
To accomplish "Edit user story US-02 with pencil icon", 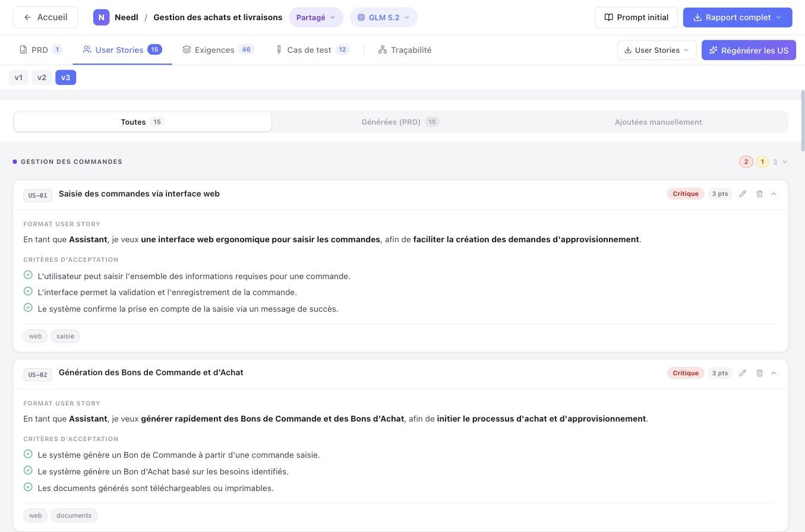I will [743, 373].
